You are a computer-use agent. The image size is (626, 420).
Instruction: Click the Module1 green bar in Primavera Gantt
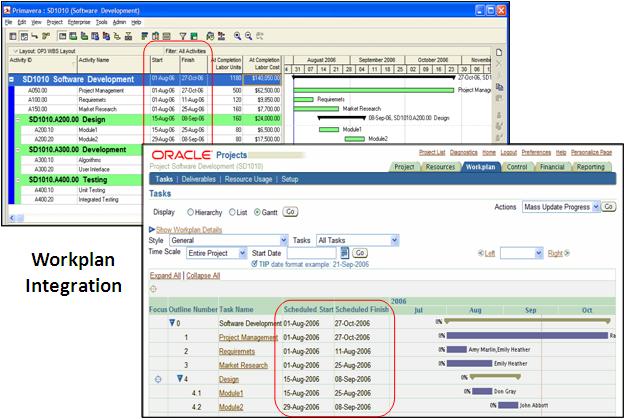(x=329, y=129)
